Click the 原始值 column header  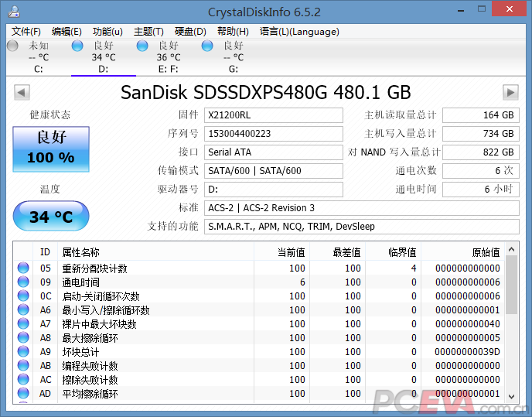(462, 252)
